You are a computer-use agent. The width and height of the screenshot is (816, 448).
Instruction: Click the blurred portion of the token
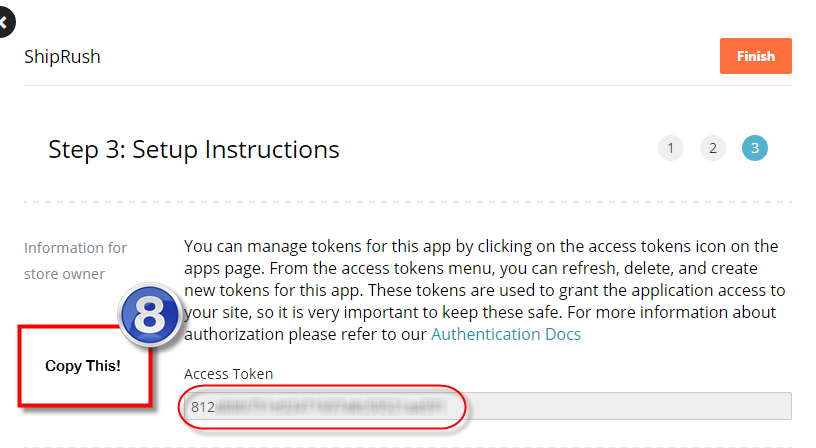[x=331, y=407]
